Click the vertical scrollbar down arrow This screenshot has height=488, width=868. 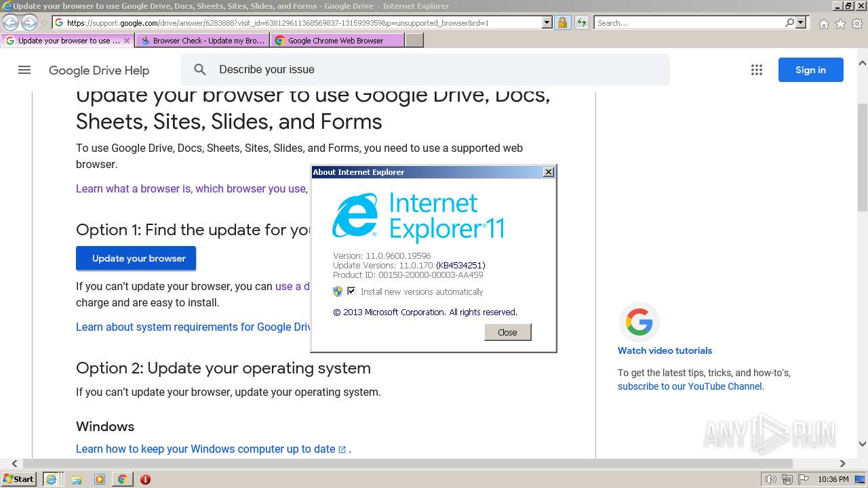click(x=863, y=445)
